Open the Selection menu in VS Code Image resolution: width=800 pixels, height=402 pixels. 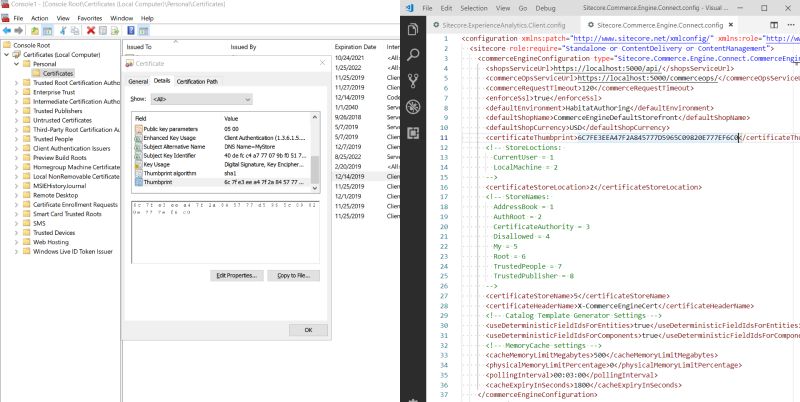point(473,8)
